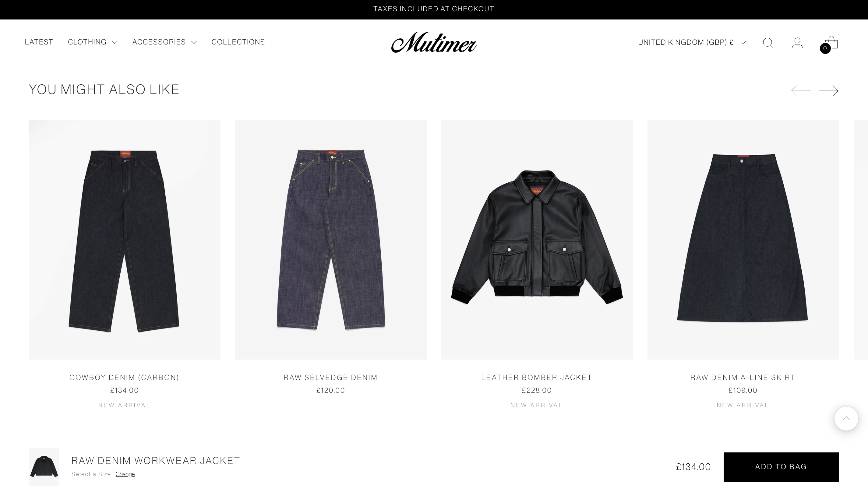Go to previous carousel products arrow

click(x=801, y=90)
